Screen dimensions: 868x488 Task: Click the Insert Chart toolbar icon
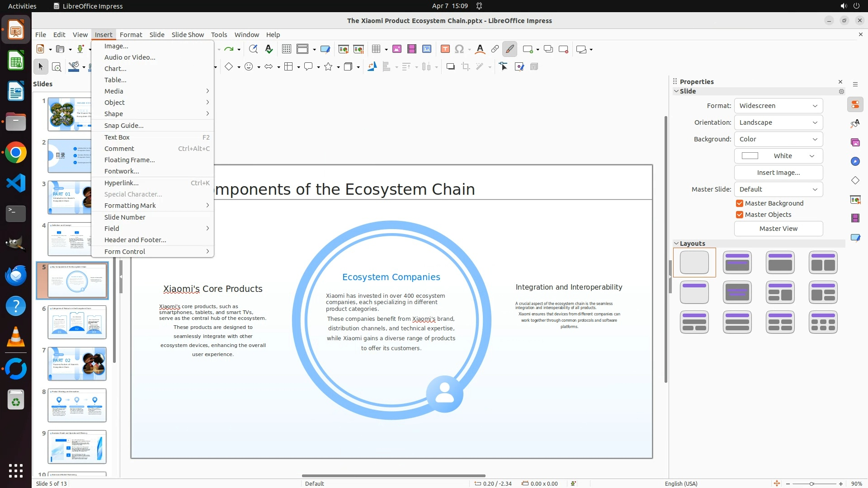pyautogui.click(x=427, y=49)
